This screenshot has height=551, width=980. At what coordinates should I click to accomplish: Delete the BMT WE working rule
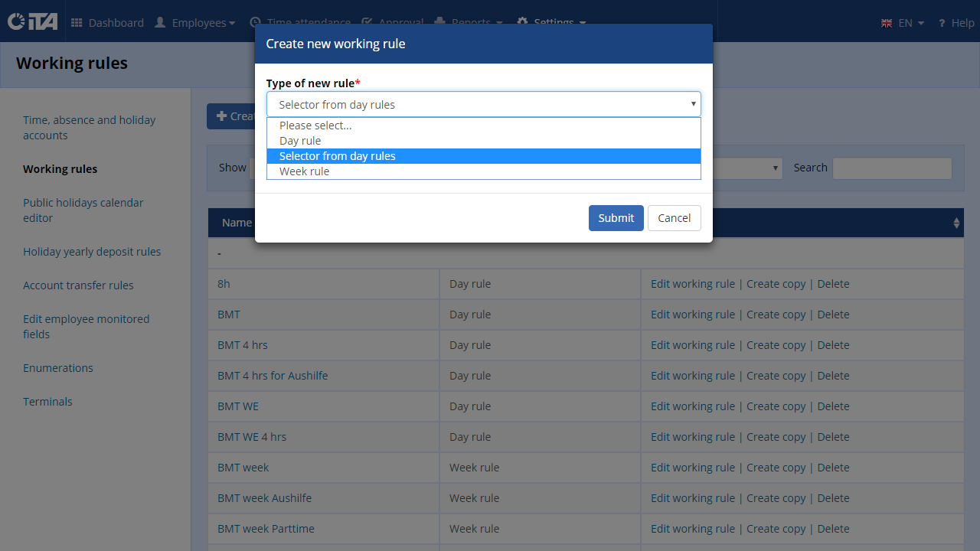tap(834, 406)
